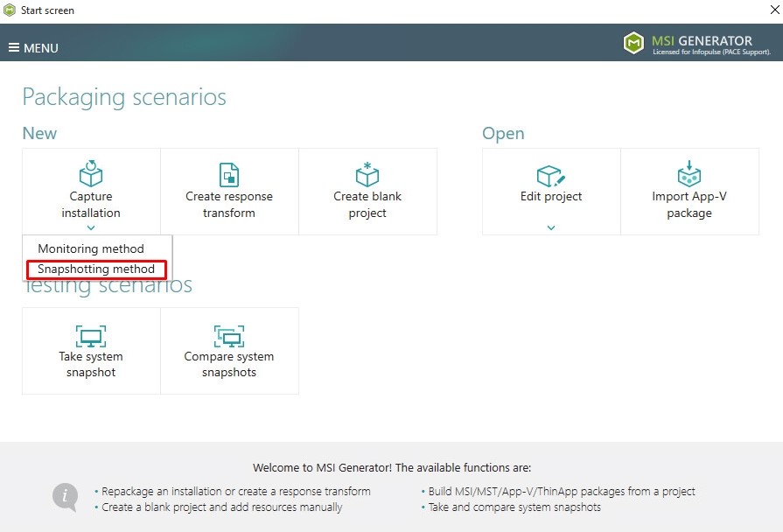Screen dimensions: 783x532
Task: Click the Import App-V package icon
Action: 689,173
